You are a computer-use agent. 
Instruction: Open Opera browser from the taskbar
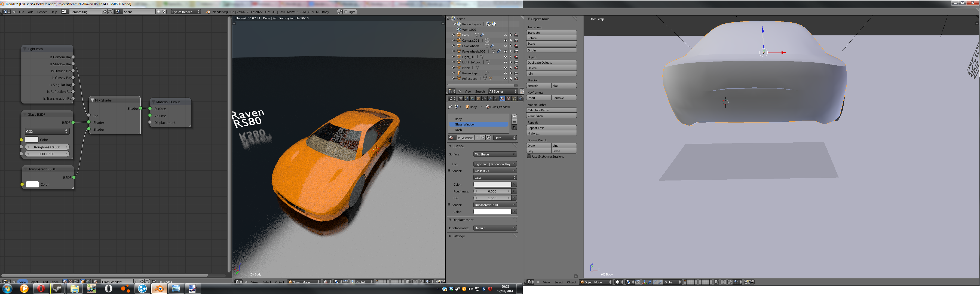point(41,289)
